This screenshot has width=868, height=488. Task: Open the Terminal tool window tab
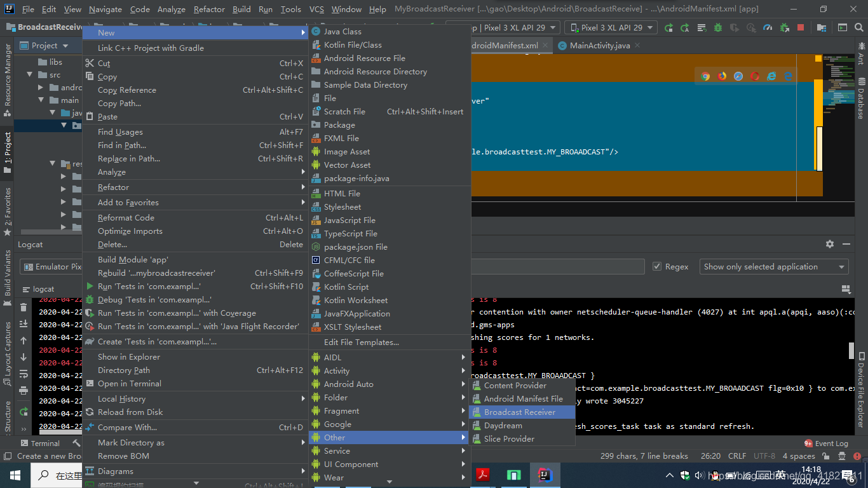[40, 443]
